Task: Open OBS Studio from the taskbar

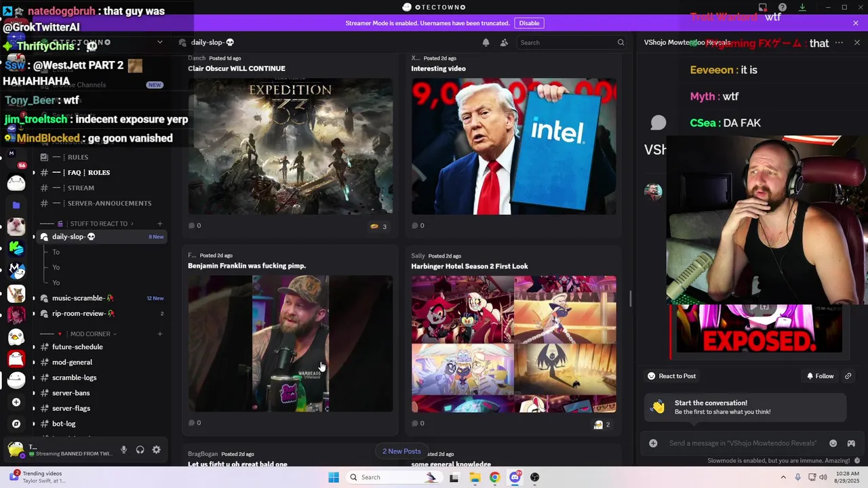Action: coord(535,477)
